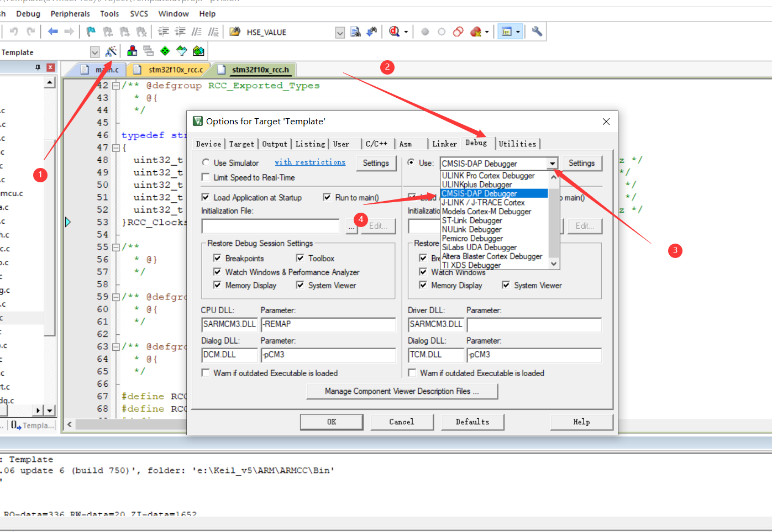This screenshot has height=532, width=772.
Task: Open the stm32f10x_rcc.c editor tab
Action: [x=169, y=70]
